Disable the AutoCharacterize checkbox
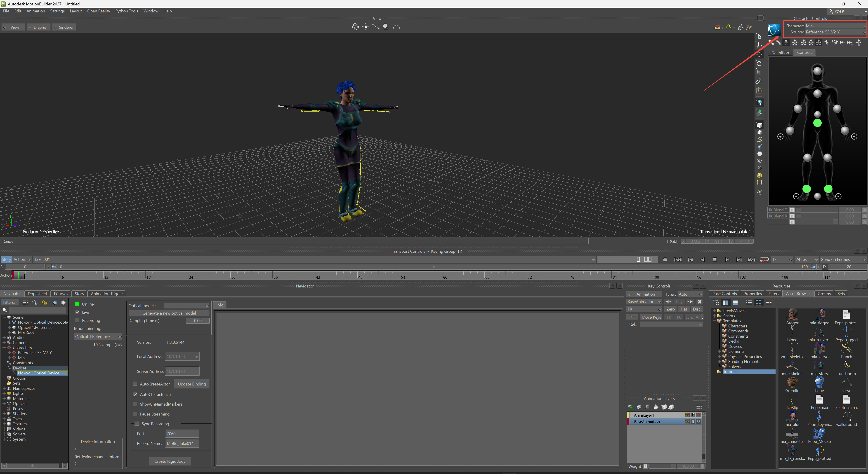 (x=135, y=394)
